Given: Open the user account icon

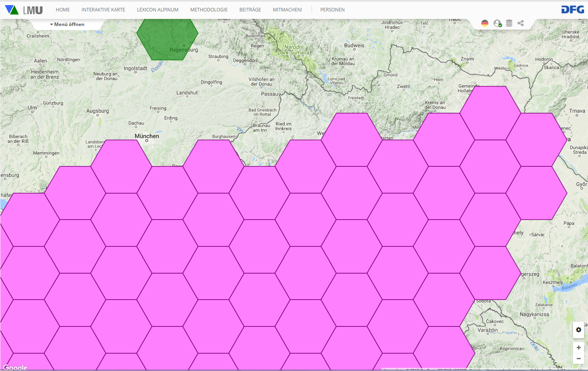Looking at the screenshot, I should coord(497,23).
